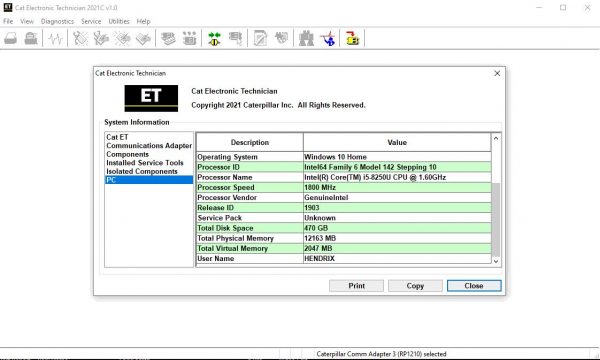600x360 pixels.
Task: Click the Close button
Action: [x=474, y=286]
